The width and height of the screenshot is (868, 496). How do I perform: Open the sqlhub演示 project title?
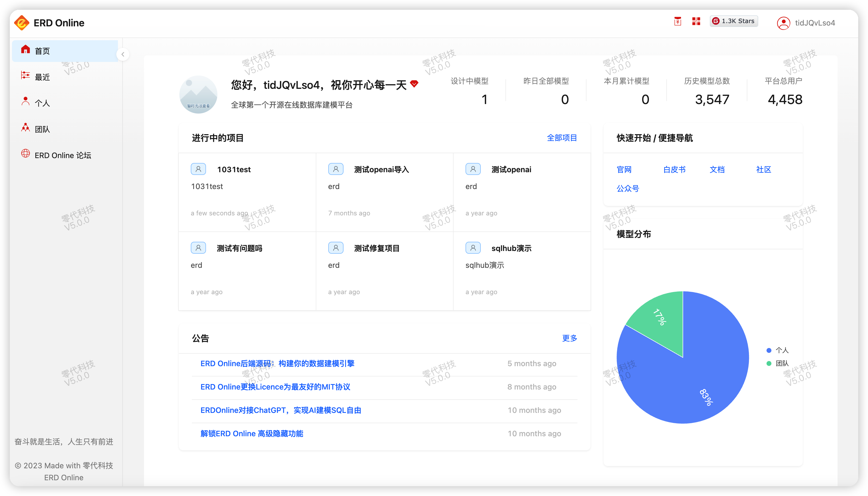tap(511, 248)
